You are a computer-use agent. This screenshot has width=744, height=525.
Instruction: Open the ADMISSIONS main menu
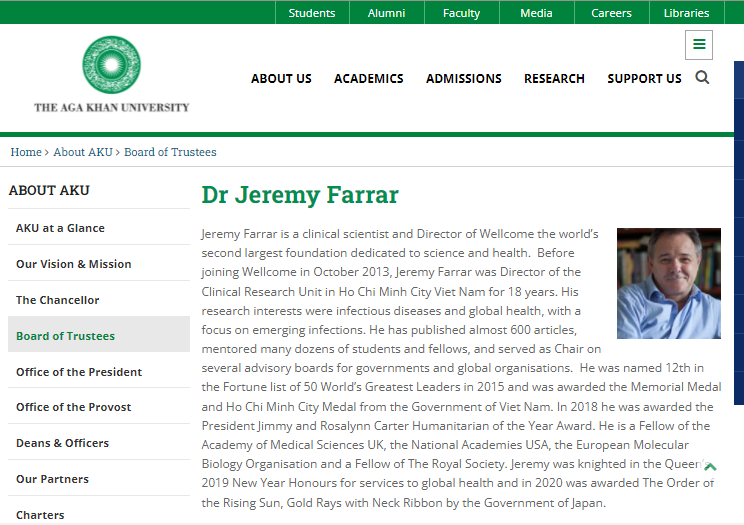(464, 79)
